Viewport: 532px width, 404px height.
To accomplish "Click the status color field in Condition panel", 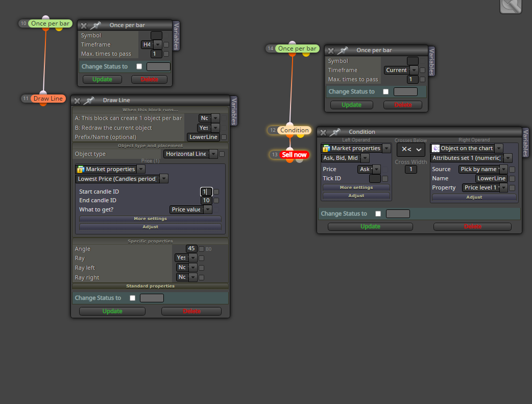I will (x=398, y=213).
